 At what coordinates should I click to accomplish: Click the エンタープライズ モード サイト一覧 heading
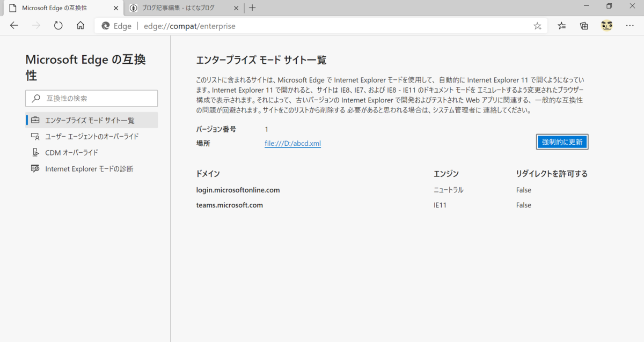tap(261, 60)
